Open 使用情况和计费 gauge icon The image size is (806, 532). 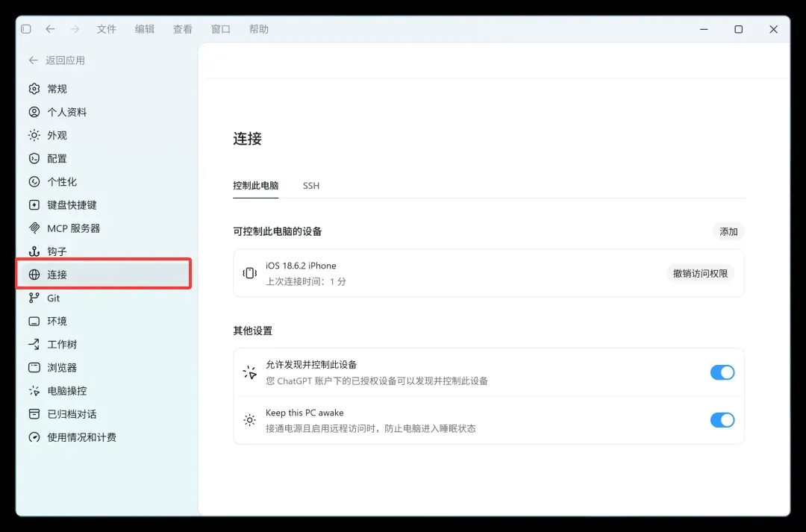click(x=34, y=437)
